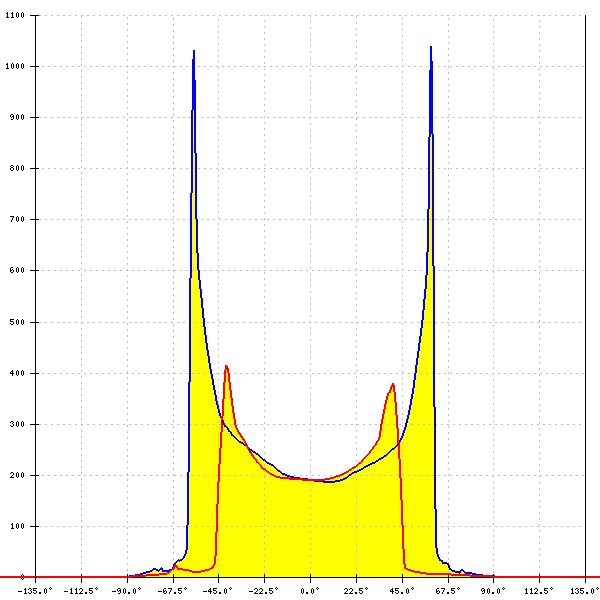Click the 900 y-axis label
Viewport: 600px width, 600px height.
point(17,117)
